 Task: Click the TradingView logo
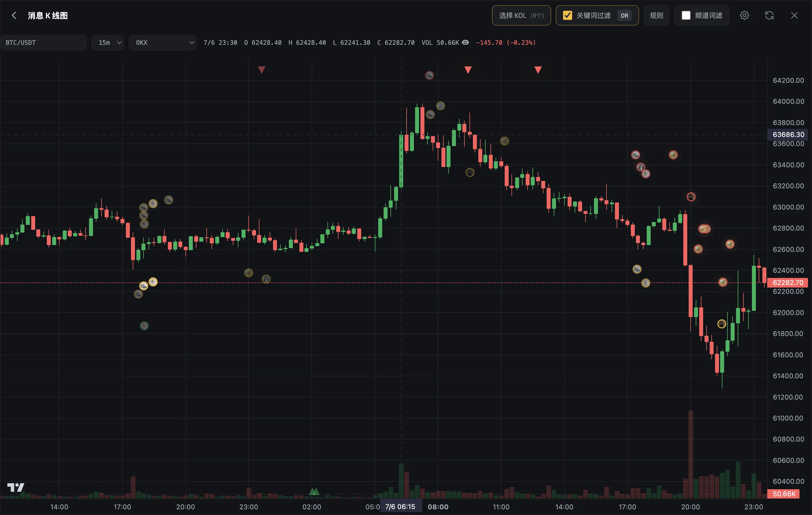pyautogui.click(x=16, y=487)
